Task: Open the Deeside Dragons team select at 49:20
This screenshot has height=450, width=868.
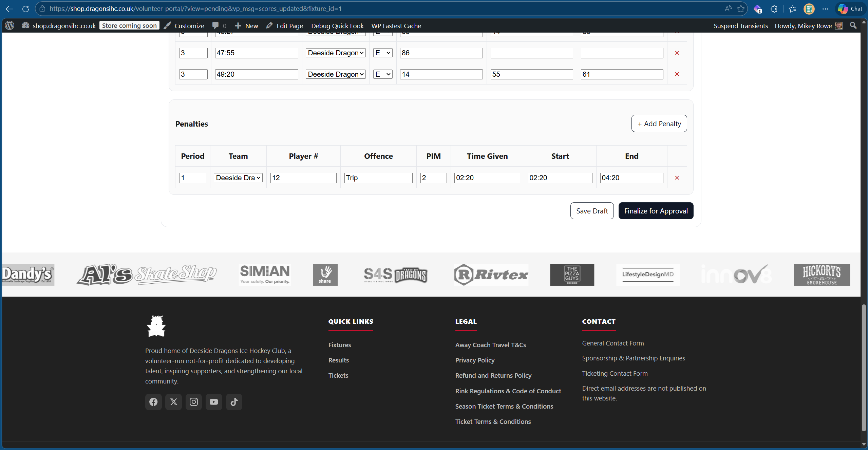Action: click(335, 74)
